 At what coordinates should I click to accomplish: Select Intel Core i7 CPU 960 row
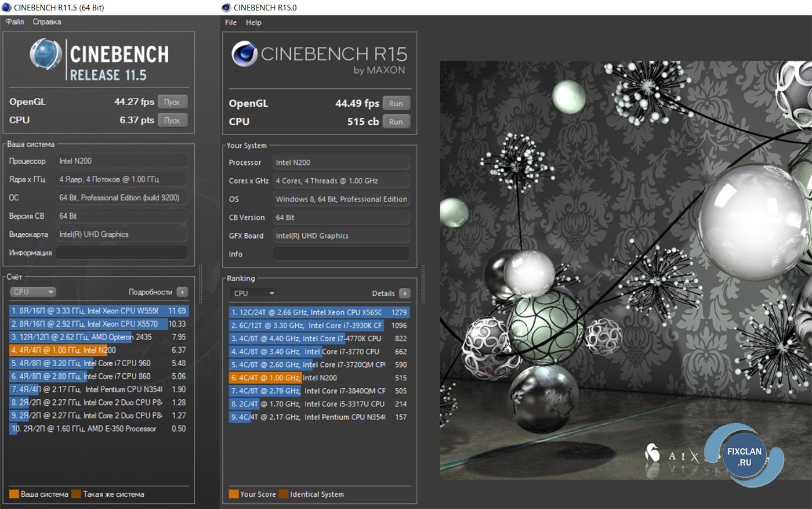(99, 363)
